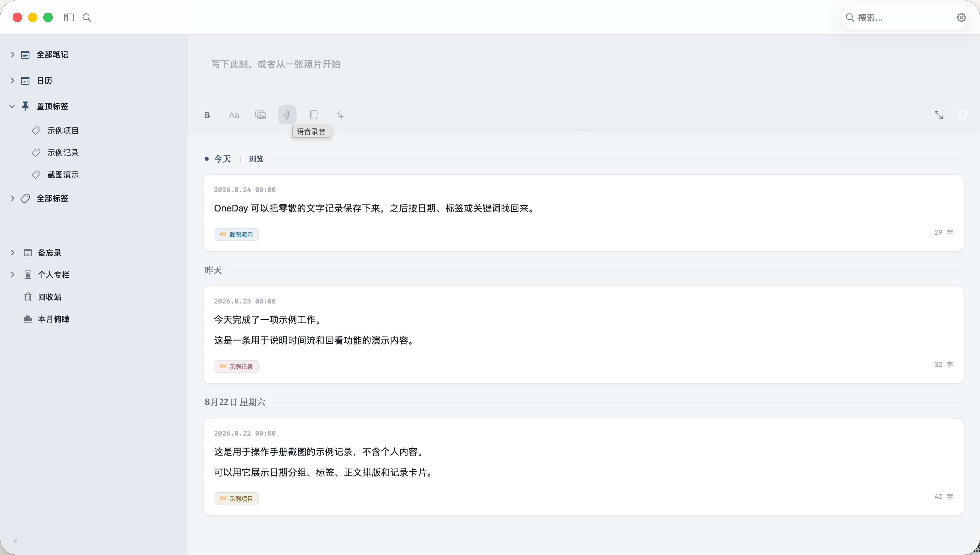Click the 全部笔记 notes icon
The image size is (980, 555).
pyautogui.click(x=25, y=55)
